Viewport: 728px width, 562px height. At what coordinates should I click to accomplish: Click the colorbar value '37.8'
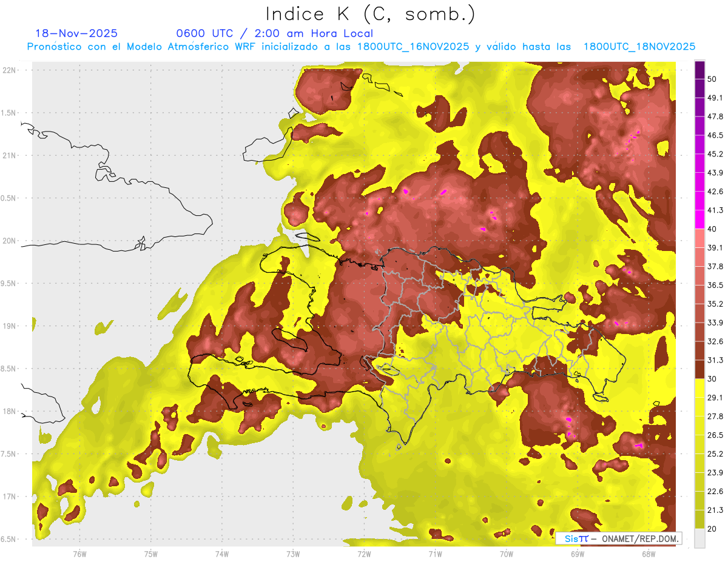pos(715,266)
